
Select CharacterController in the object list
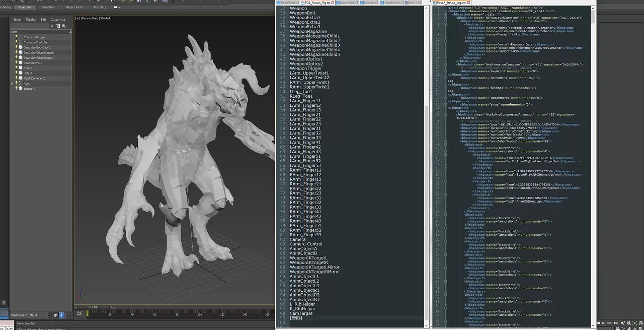[36, 42]
